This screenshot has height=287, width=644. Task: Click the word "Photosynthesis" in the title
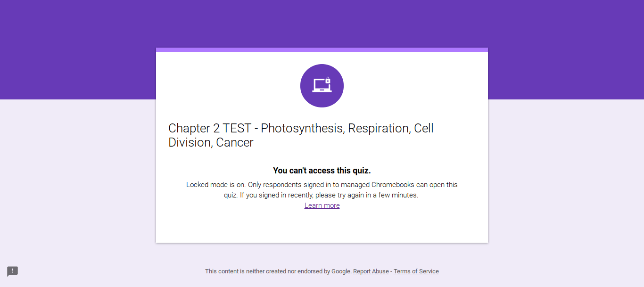(301, 128)
